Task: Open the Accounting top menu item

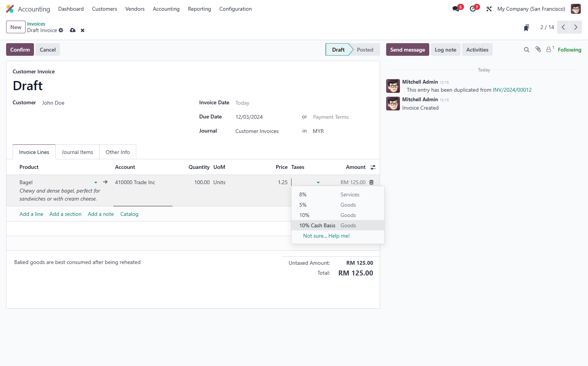Action: 166,9
